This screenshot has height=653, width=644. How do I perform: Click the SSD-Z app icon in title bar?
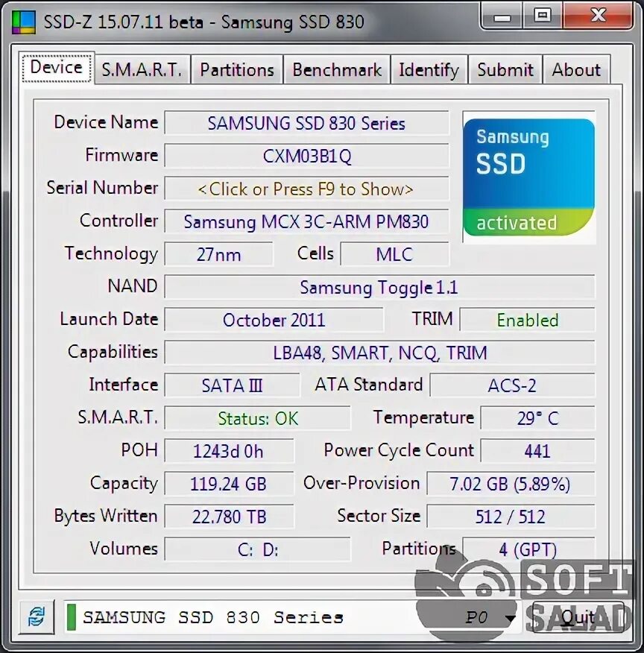coord(23,22)
